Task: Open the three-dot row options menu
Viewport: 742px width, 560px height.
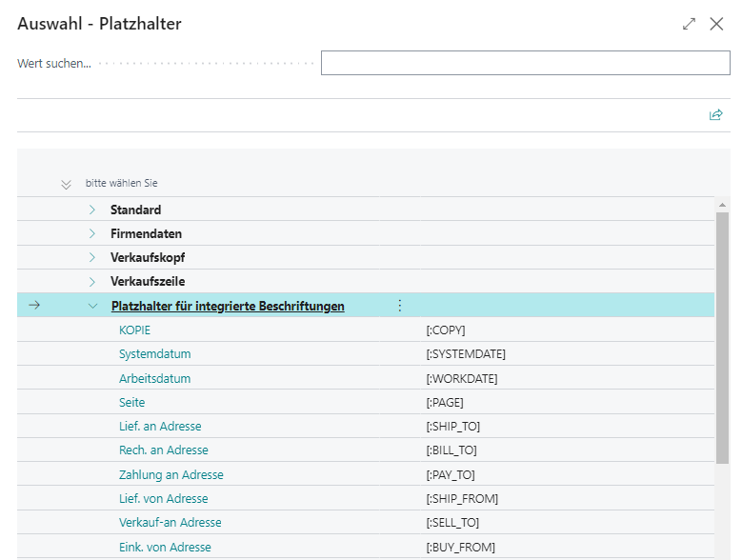Action: coord(399,306)
